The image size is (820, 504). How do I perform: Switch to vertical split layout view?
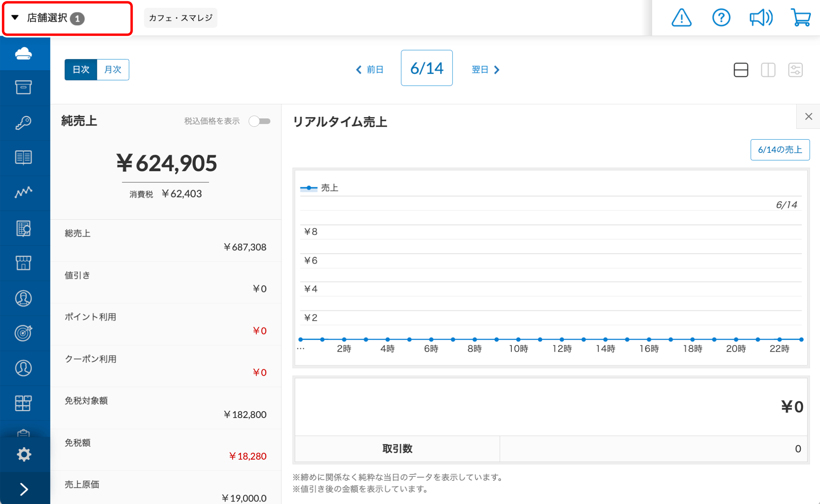click(768, 70)
